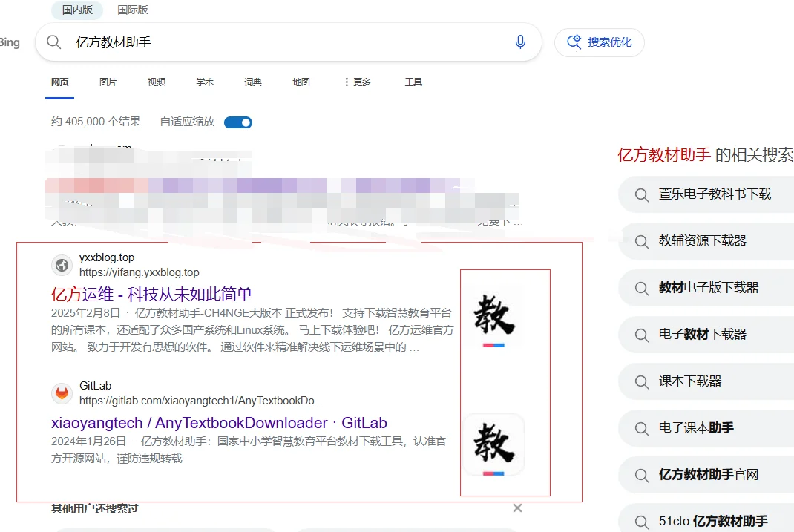Open the 教 thumbnail of 亿方运维 result
Image resolution: width=794 pixels, height=532 pixels.
(x=493, y=318)
